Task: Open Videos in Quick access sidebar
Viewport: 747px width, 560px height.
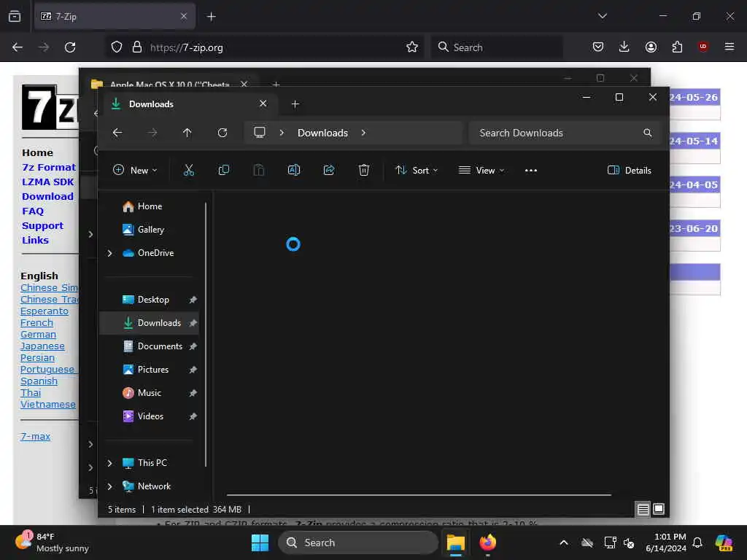Action: click(x=150, y=416)
